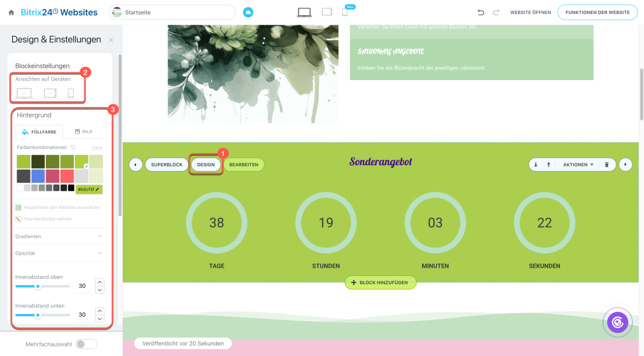This screenshot has height=356, width=644.
Task: Delete the block with the trash icon
Action: click(607, 165)
